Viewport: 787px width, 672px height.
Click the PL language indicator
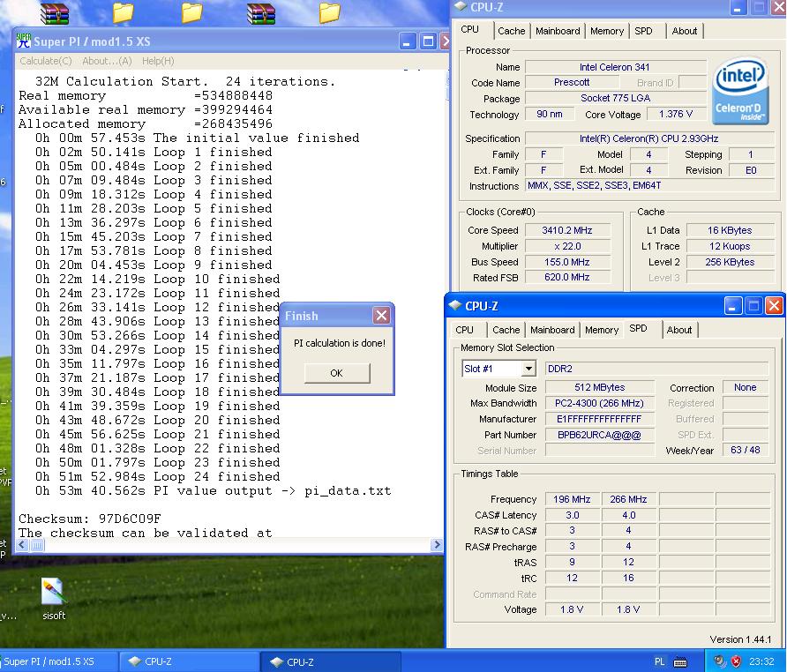tap(660, 661)
